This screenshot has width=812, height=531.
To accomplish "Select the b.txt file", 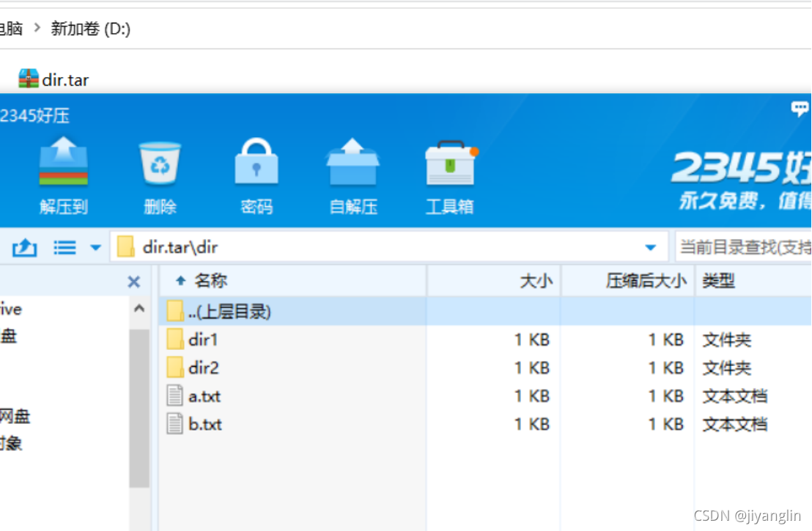I will pos(485,424).
